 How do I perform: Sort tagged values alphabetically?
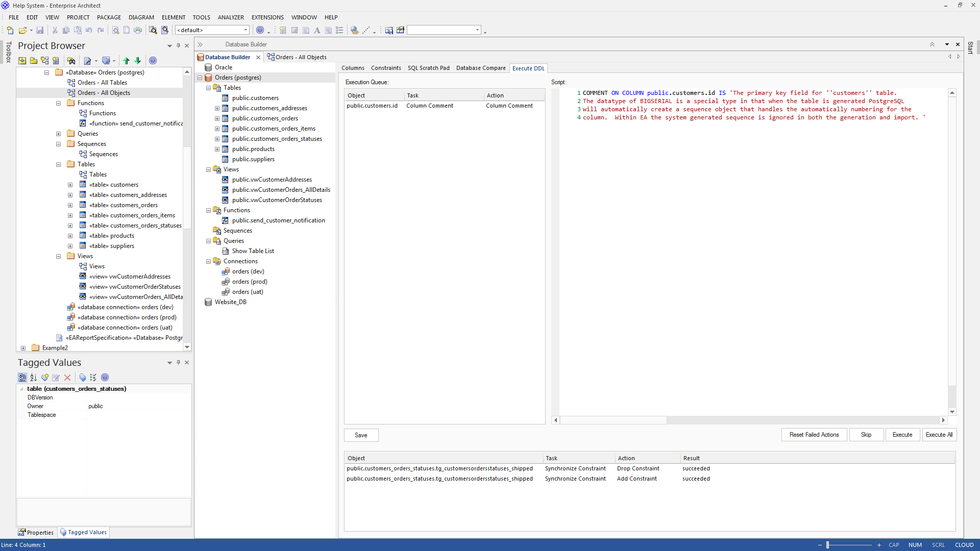coord(34,378)
